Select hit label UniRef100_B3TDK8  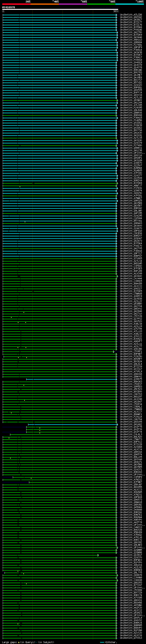[x=131, y=183]
